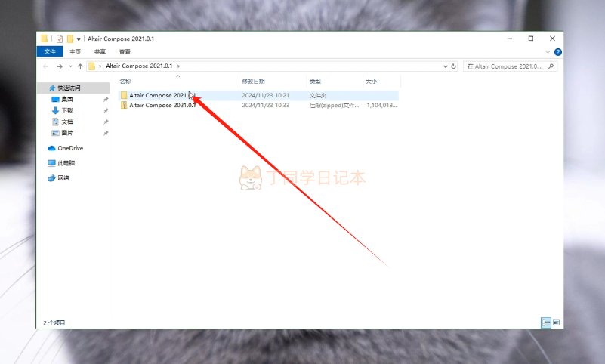This screenshot has height=364, width=605.
Task: Click the folder icon in the title bar
Action: point(45,39)
